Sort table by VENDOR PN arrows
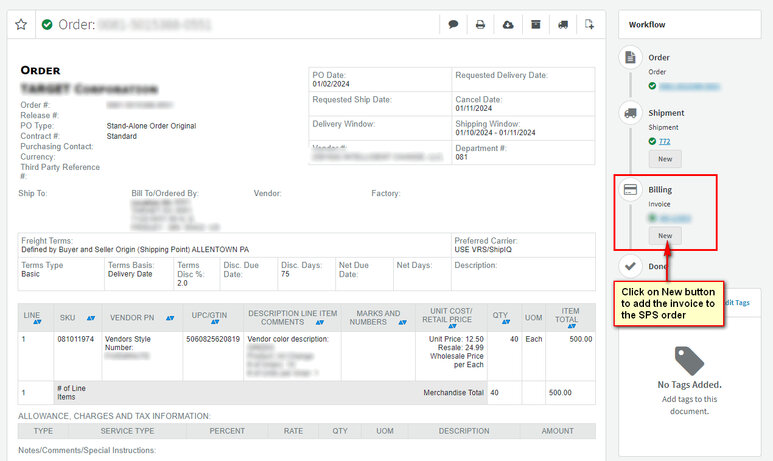This screenshot has width=773, height=461. tap(170, 318)
